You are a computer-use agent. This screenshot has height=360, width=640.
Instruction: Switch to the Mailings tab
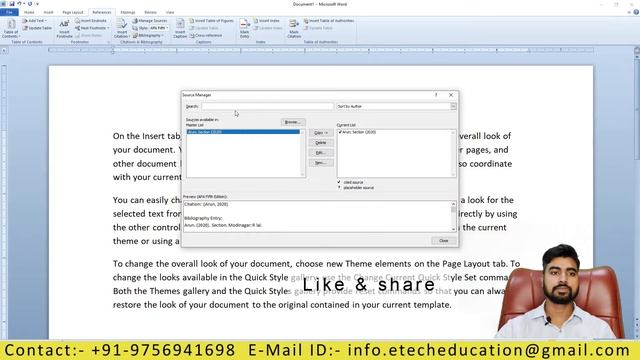(128, 12)
